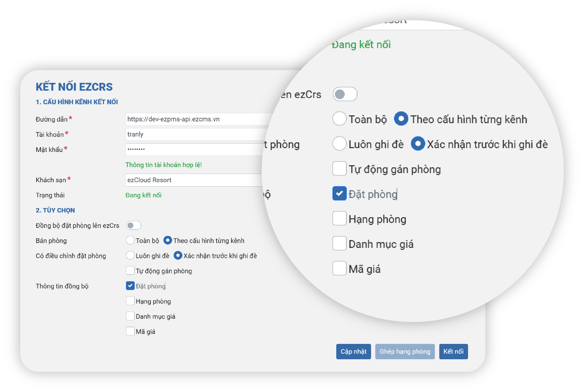Click the Cập nhật button
Viewport: 584px width, 392px height.
pos(353,351)
